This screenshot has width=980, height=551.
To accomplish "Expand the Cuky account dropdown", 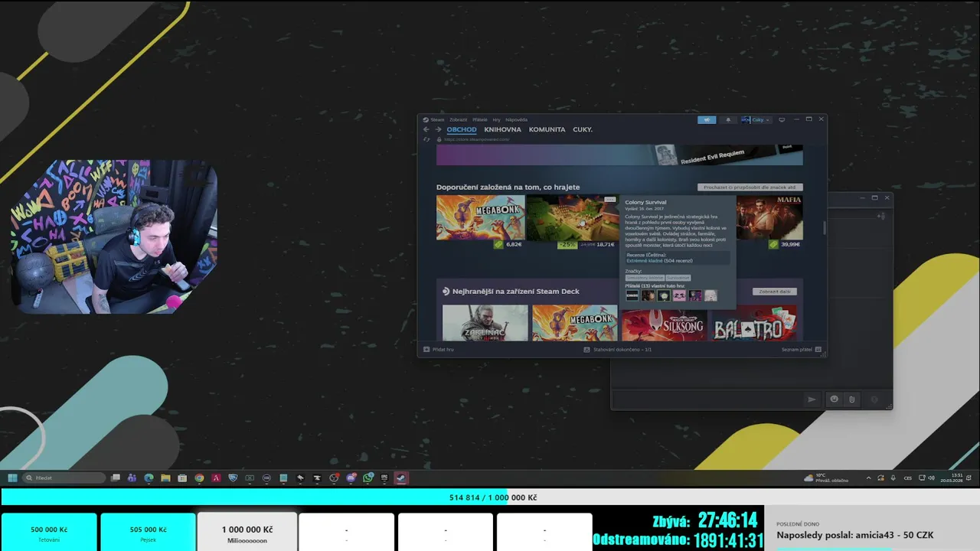I will (x=756, y=119).
